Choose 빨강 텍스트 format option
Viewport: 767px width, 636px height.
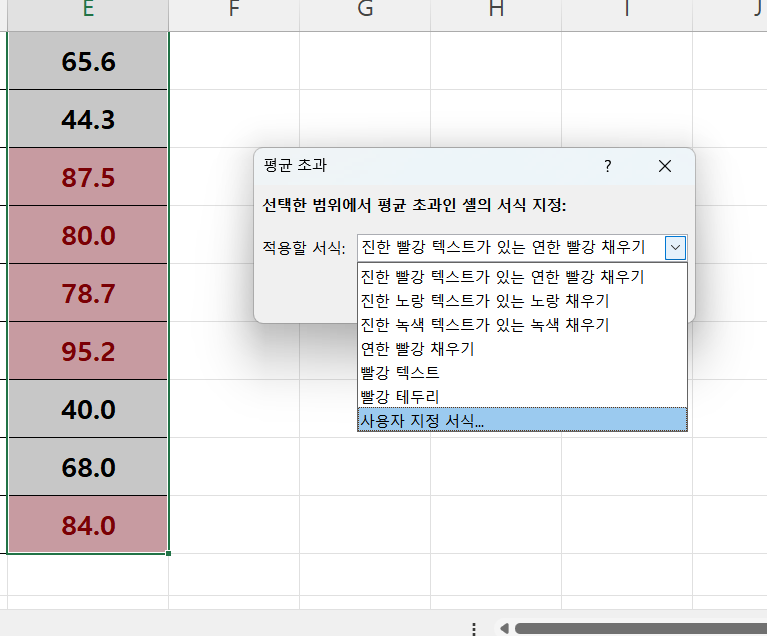click(522, 372)
